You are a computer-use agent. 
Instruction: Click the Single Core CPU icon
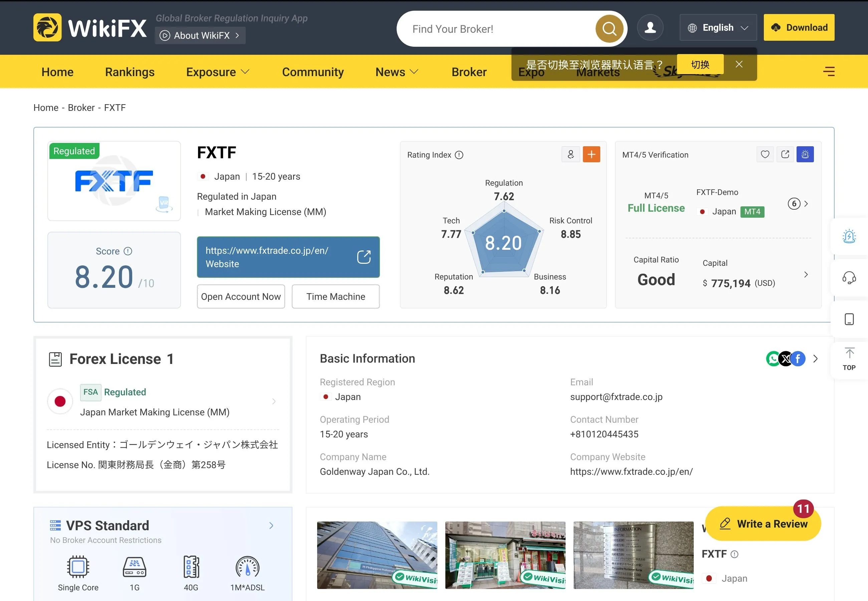tap(78, 567)
